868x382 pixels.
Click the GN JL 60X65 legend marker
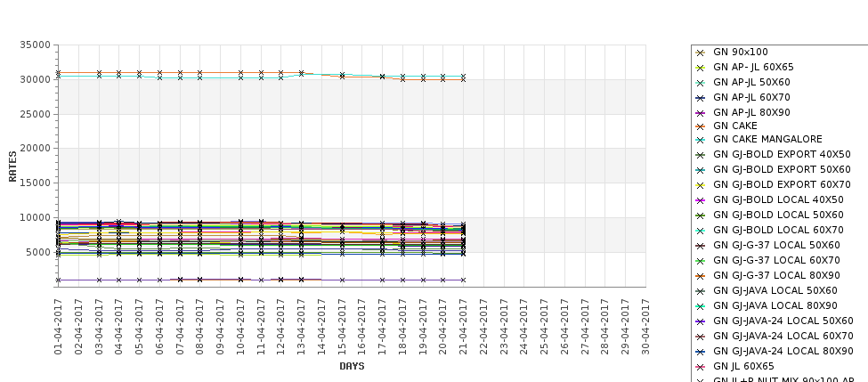point(701,367)
